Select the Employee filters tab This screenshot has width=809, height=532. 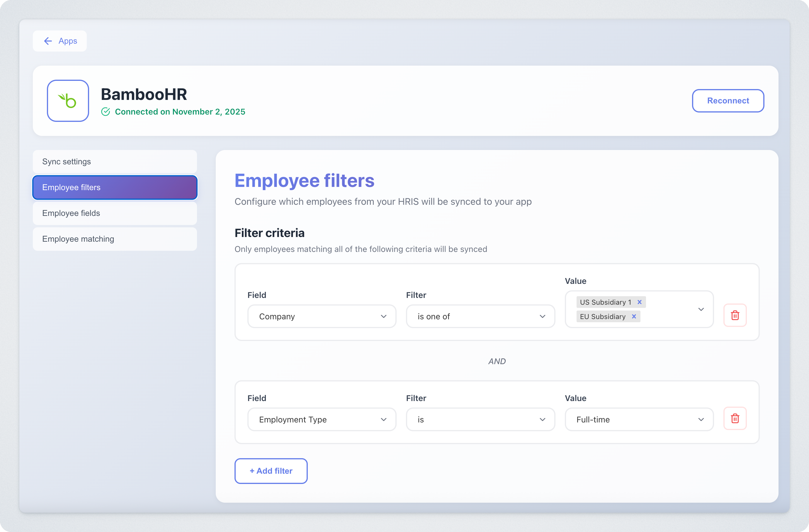click(115, 187)
